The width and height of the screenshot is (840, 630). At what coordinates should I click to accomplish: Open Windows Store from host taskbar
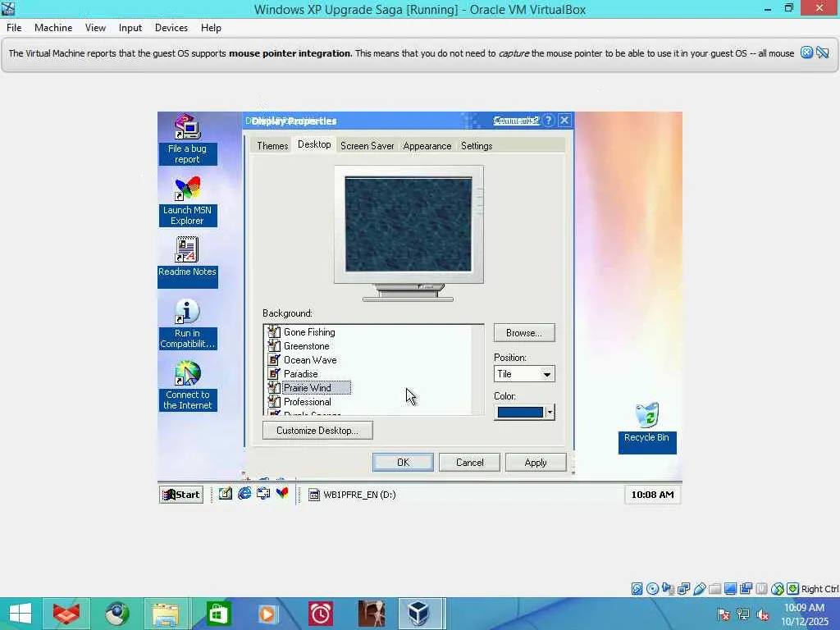[x=217, y=614]
